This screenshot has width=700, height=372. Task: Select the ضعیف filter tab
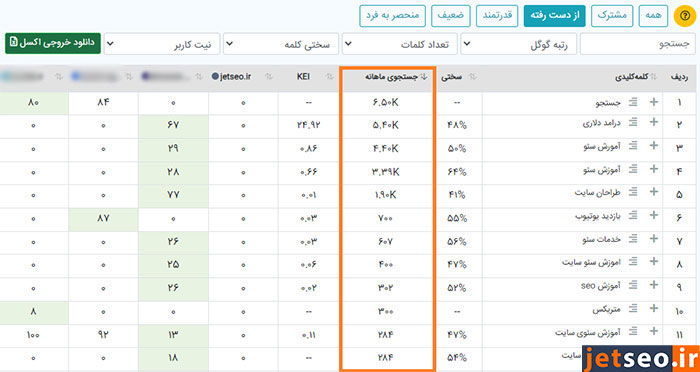tap(450, 16)
